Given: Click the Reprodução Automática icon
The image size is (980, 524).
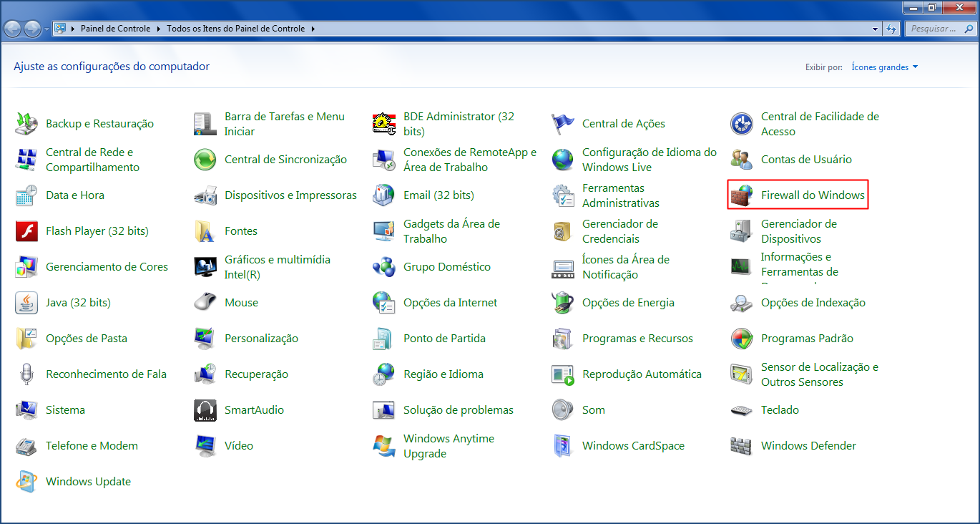Looking at the screenshot, I should (x=563, y=374).
